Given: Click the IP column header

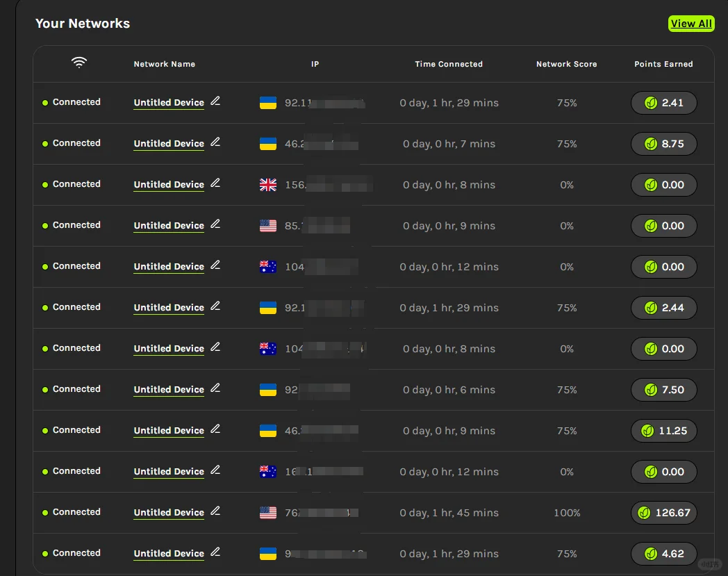Looking at the screenshot, I should [x=315, y=64].
